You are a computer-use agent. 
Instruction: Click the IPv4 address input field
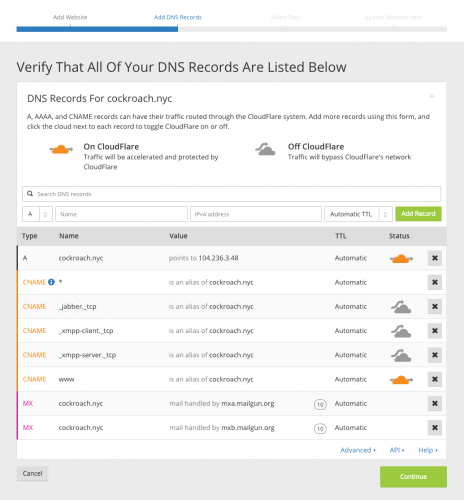256,214
